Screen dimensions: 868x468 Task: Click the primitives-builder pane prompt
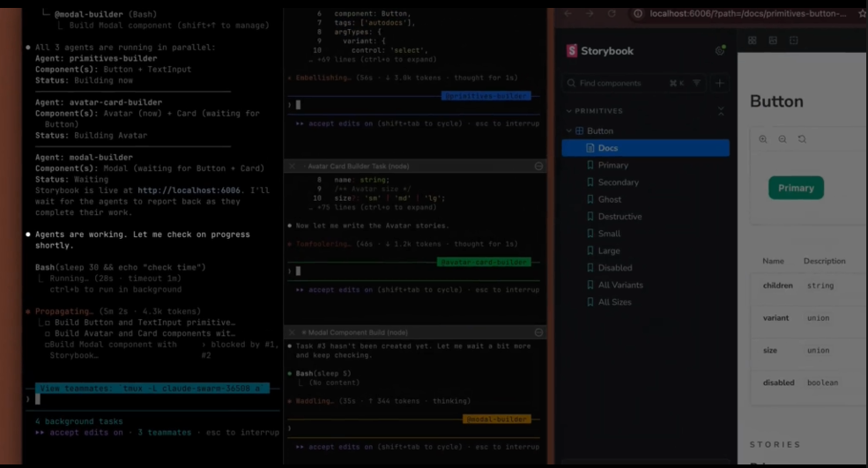412,105
